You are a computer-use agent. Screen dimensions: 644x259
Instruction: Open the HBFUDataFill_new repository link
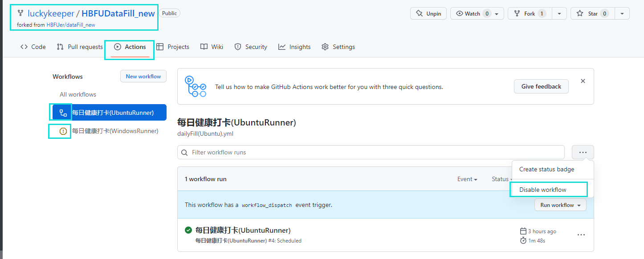118,13
